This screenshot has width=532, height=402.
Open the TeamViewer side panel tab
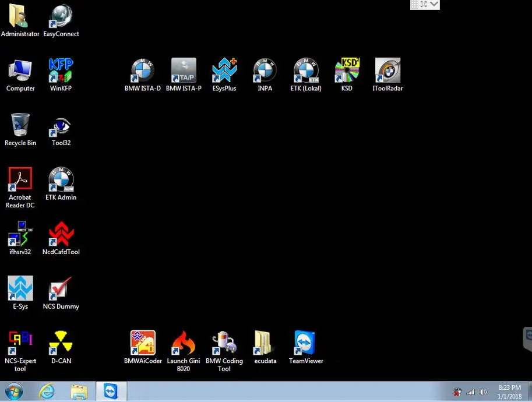pyautogui.click(x=527, y=339)
